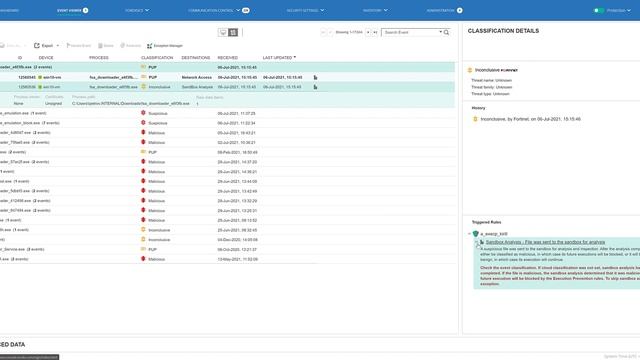The width and height of the screenshot is (640, 360).
Task: Sort by the Device column header
Action: pos(46,58)
